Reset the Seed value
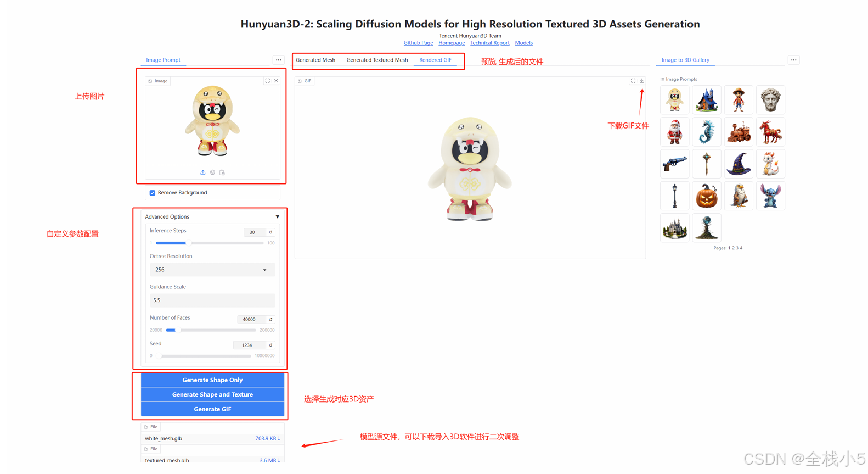The width and height of the screenshot is (868, 474). pos(270,345)
